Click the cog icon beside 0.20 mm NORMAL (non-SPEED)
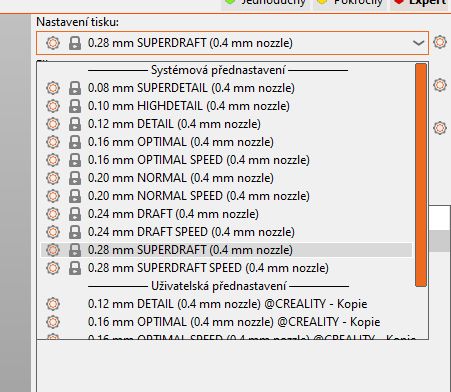 click(53, 178)
